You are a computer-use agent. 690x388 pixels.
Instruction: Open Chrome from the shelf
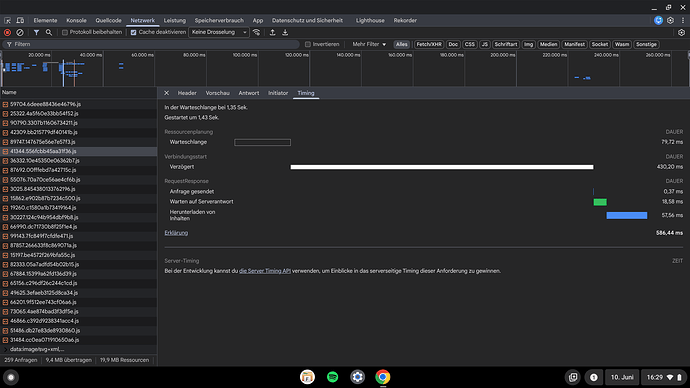(383, 377)
